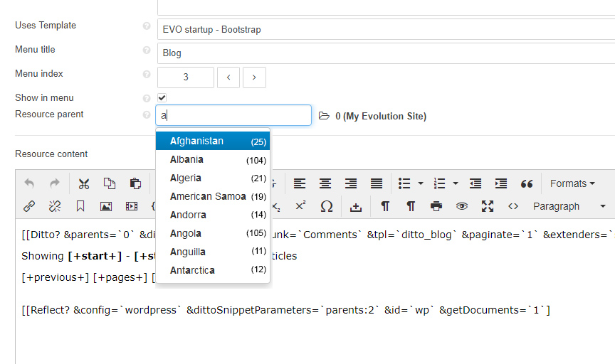The height and width of the screenshot is (364, 615).
Task: Pick Antarctica in autocomplete list
Action: pyautogui.click(x=213, y=270)
